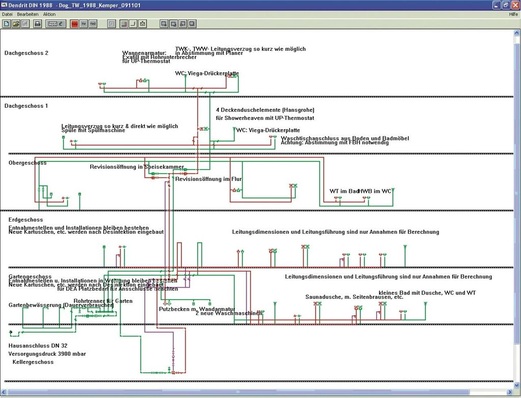The height and width of the screenshot is (398, 521).
Task: Click the horizontal scrollbar left arrow
Action: 4,392
